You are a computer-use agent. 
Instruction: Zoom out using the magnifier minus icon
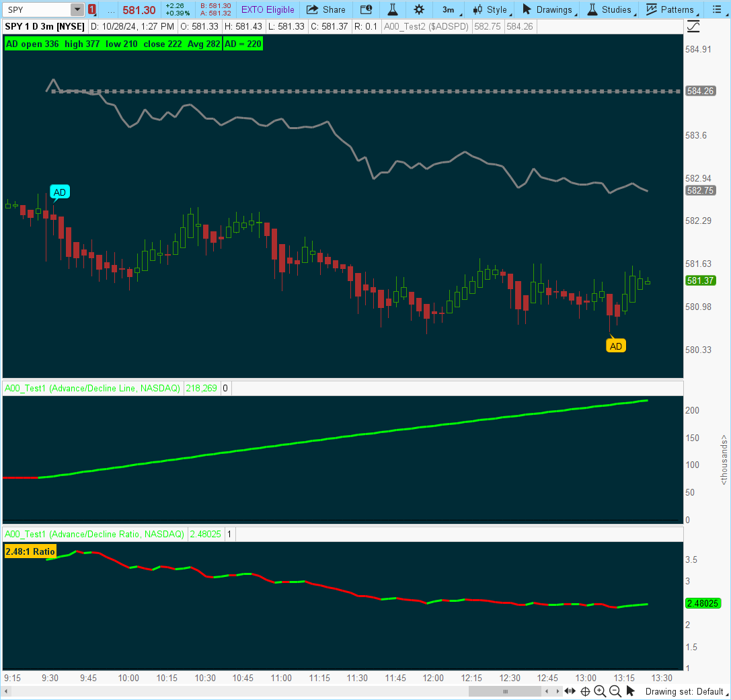615,692
